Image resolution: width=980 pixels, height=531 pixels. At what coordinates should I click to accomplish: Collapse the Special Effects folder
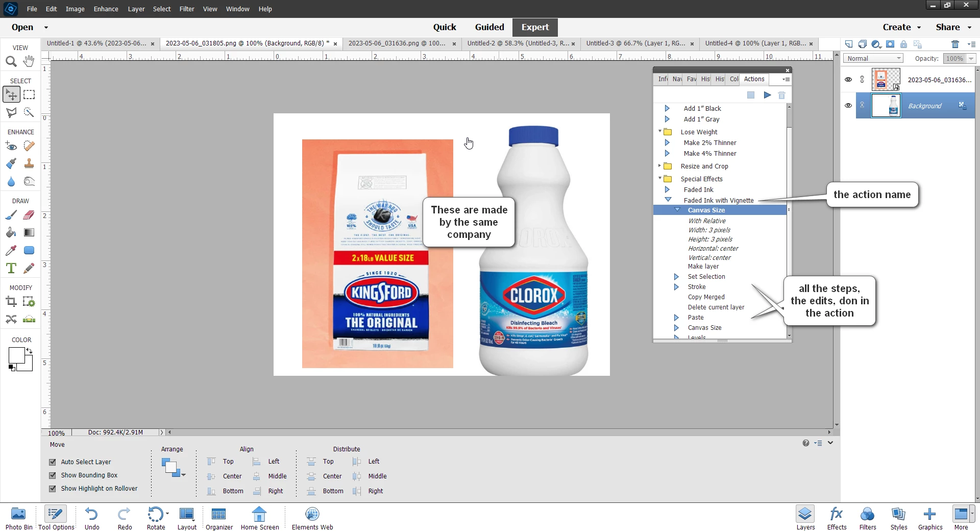coord(659,179)
